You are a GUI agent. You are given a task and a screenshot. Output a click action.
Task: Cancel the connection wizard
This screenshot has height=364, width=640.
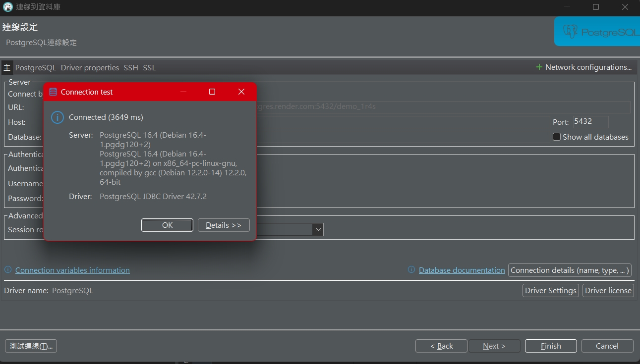click(607, 346)
